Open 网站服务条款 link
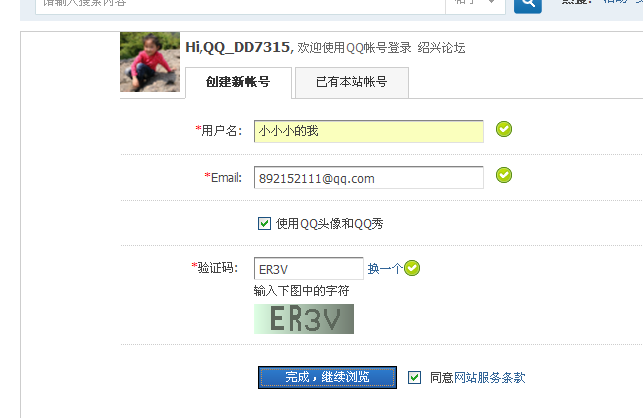The width and height of the screenshot is (643, 418). 489,377
